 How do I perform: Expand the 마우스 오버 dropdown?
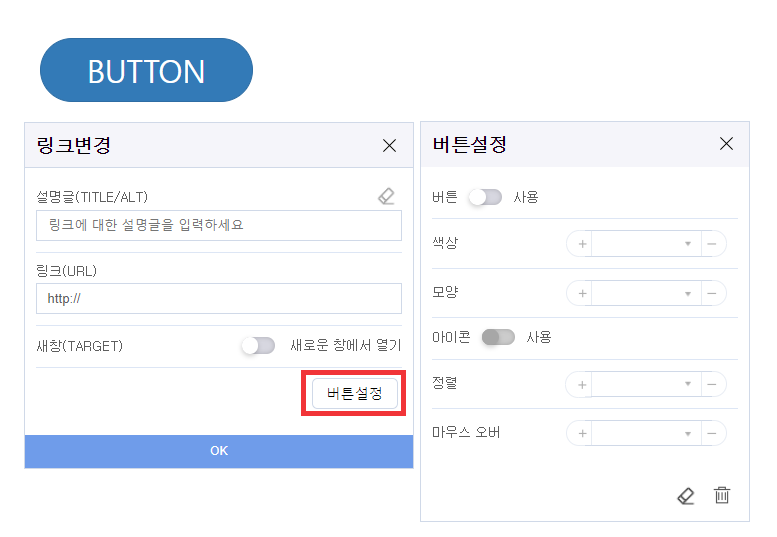click(645, 434)
